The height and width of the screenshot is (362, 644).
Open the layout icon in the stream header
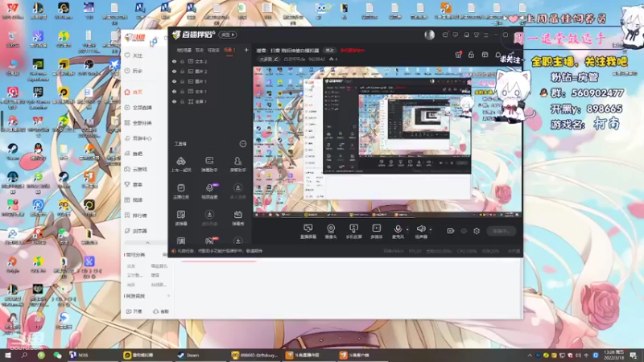(485, 55)
